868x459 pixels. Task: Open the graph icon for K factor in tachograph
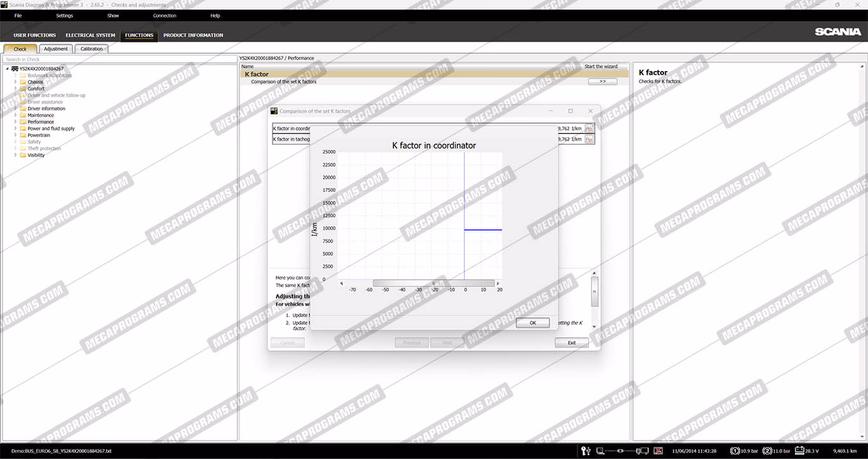589,139
